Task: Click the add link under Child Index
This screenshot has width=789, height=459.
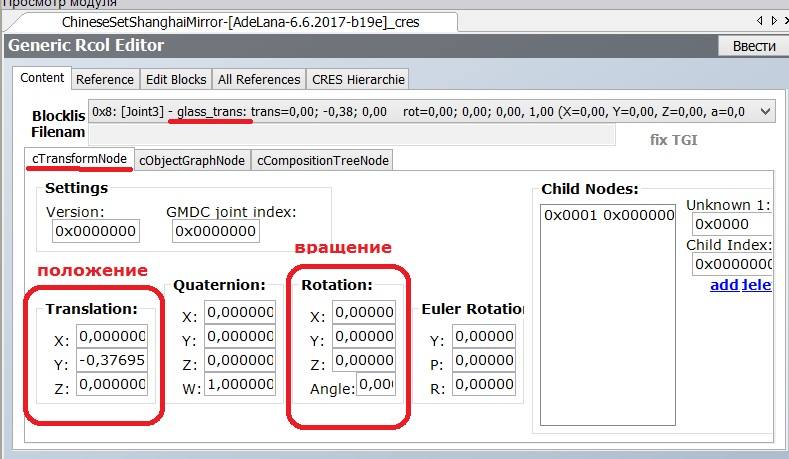Action: 723,285
